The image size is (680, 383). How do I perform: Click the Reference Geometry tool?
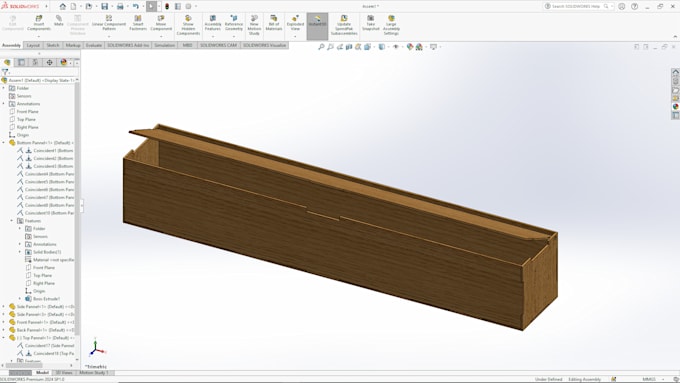234,23
